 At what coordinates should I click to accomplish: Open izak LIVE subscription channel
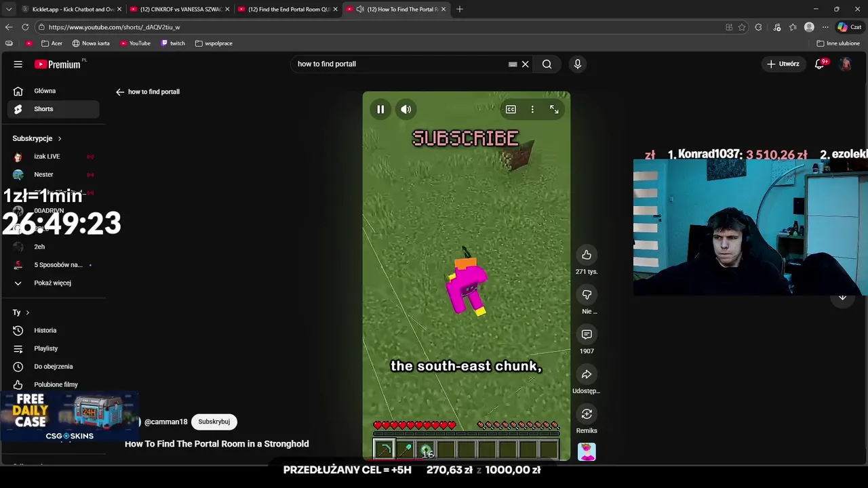53,157
